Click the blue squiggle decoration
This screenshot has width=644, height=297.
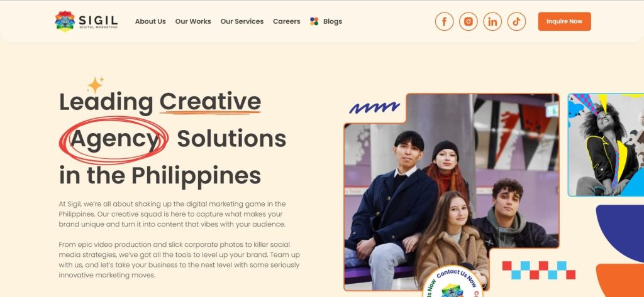click(x=374, y=108)
